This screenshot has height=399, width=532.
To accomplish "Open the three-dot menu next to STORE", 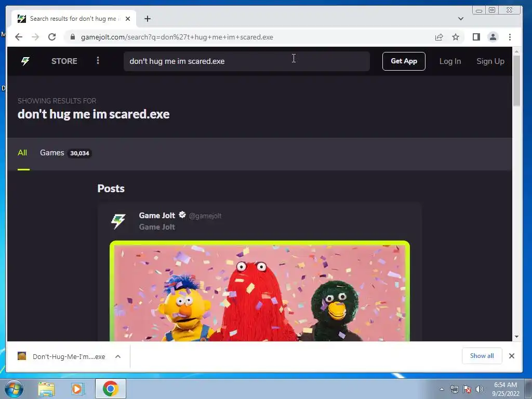I will [x=98, y=61].
